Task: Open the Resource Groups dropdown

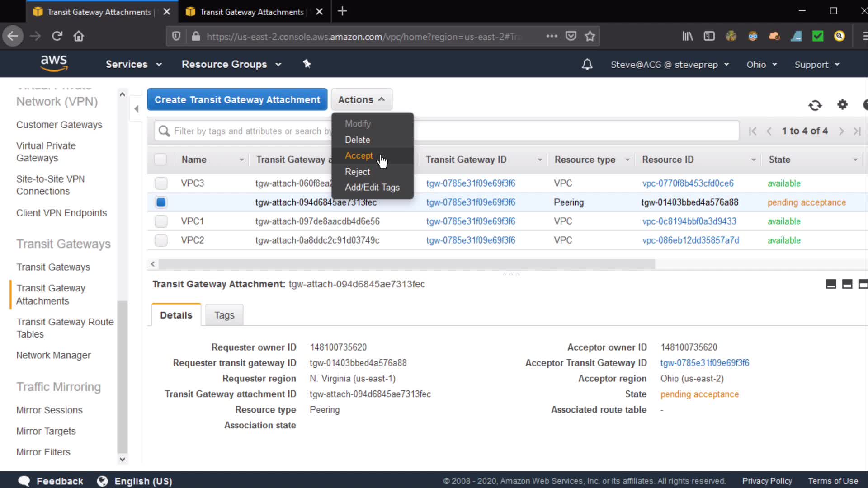Action: 231,64
